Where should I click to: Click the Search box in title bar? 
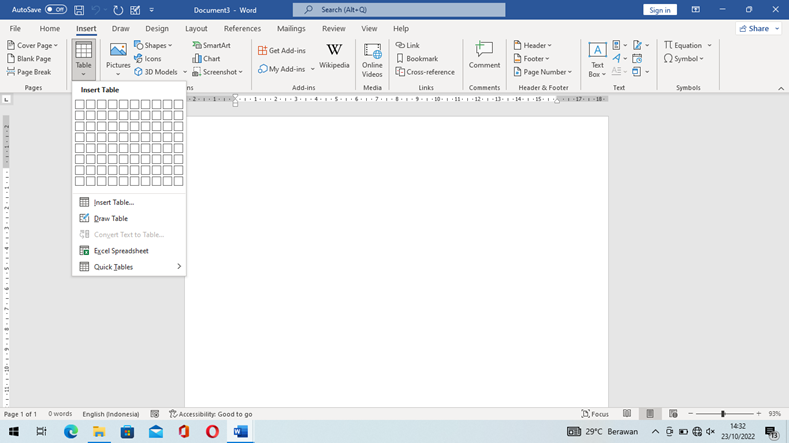(x=399, y=10)
